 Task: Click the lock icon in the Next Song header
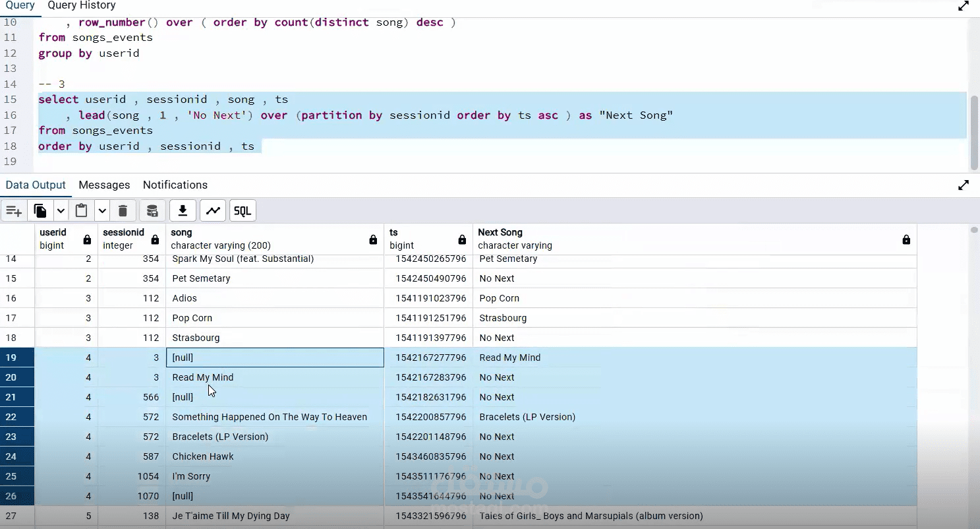click(906, 239)
